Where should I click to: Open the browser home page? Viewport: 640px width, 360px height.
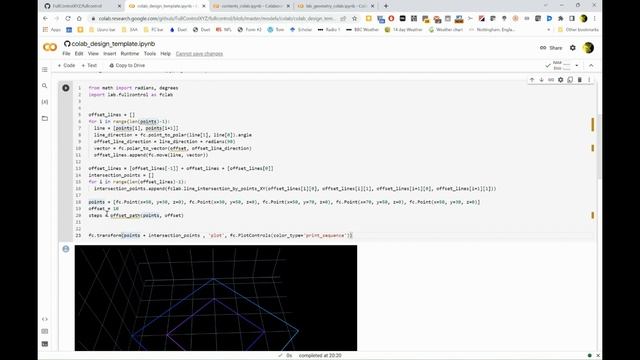(79, 18)
